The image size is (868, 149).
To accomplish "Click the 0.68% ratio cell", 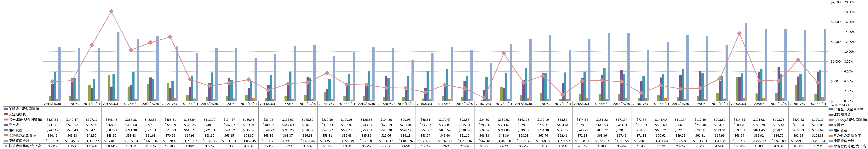I will click(484, 146).
